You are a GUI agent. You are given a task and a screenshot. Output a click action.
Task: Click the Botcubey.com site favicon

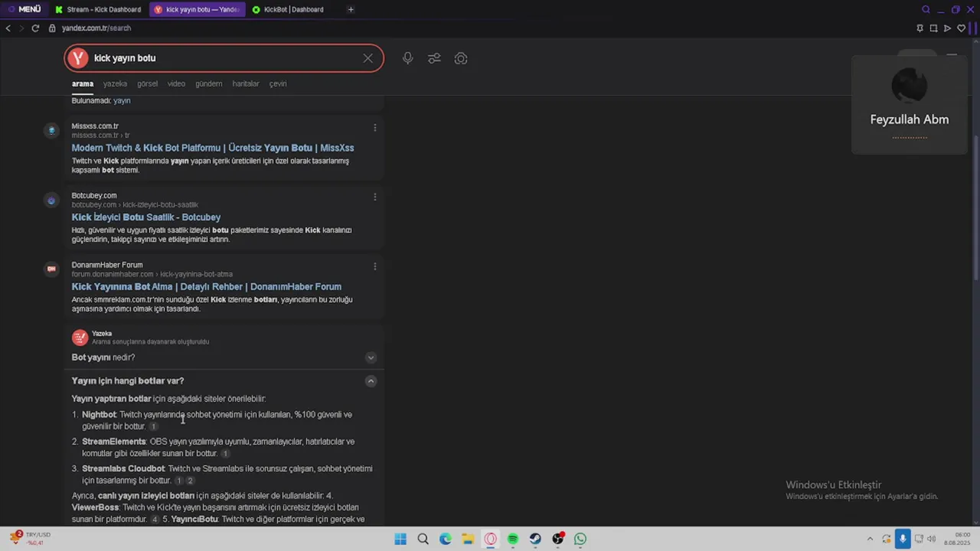click(51, 201)
